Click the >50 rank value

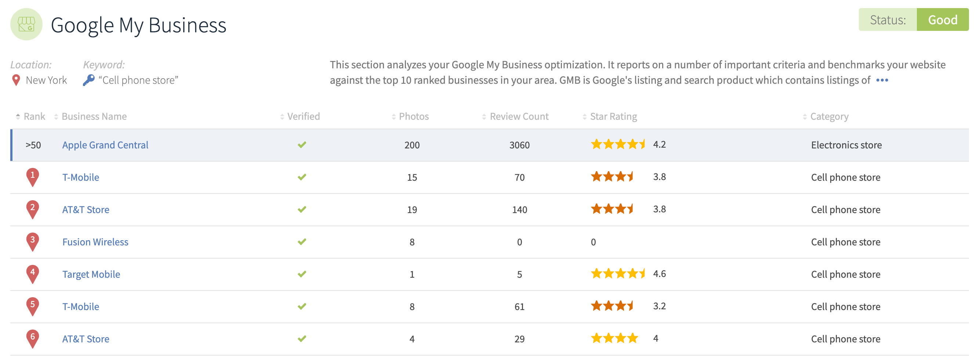click(33, 145)
